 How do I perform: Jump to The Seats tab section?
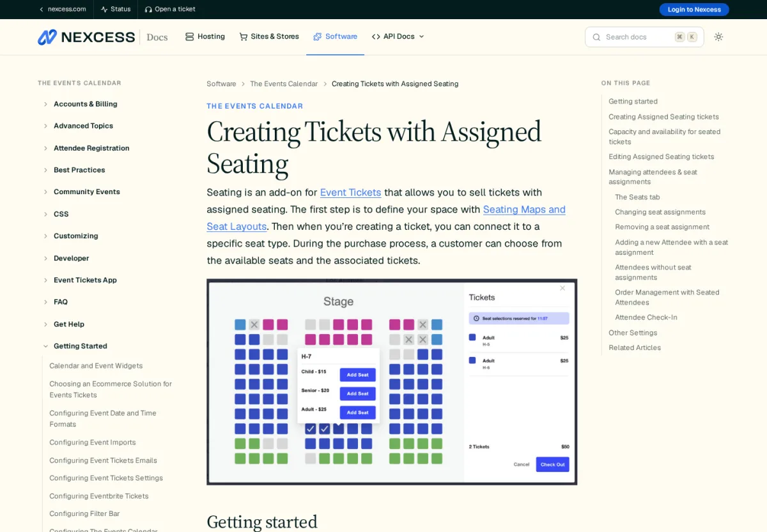point(637,197)
